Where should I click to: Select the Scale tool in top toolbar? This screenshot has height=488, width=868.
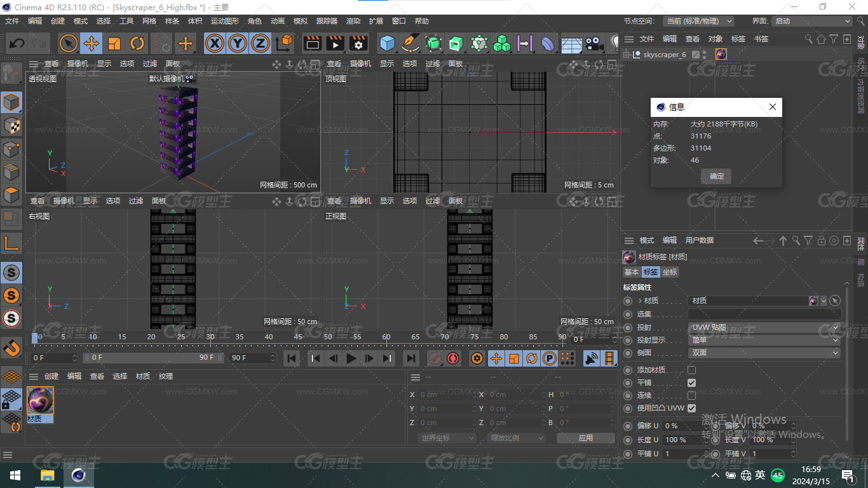pos(114,43)
